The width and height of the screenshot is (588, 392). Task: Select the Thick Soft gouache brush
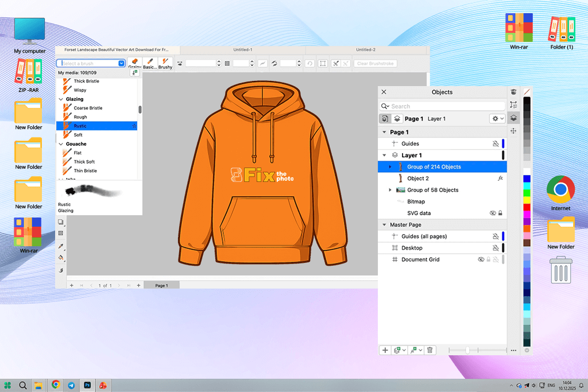pos(96,162)
